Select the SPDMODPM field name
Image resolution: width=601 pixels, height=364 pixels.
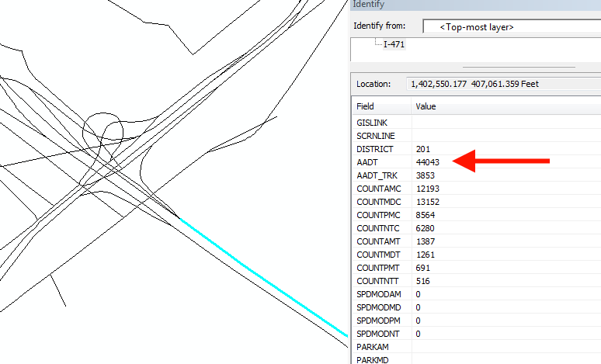tap(378, 321)
